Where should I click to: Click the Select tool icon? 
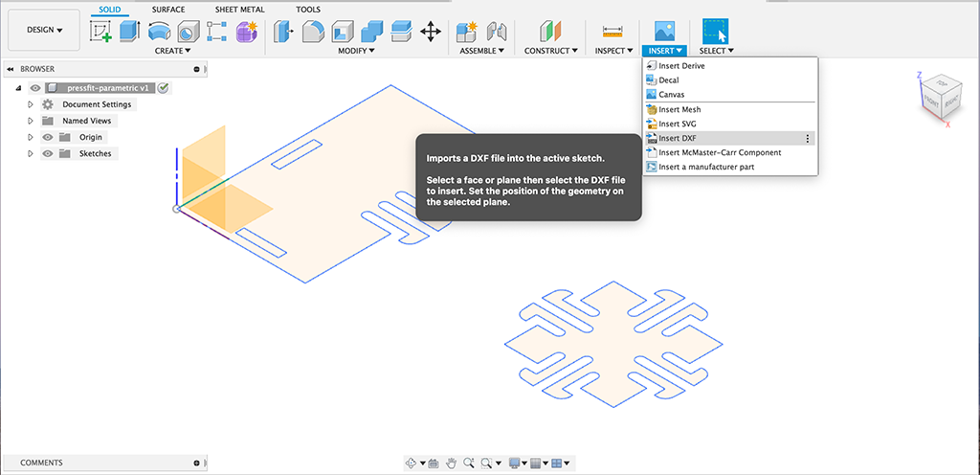pos(716,32)
